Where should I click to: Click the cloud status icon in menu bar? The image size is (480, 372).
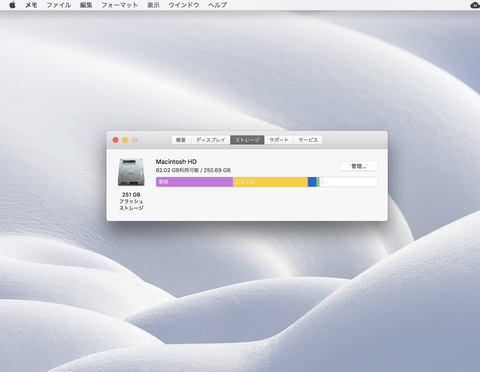pyautogui.click(x=475, y=5)
